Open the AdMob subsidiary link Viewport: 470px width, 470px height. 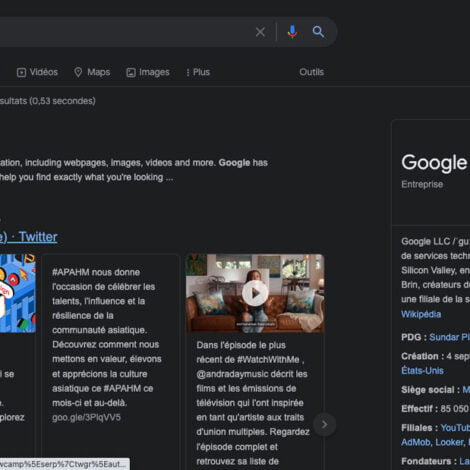click(x=416, y=442)
